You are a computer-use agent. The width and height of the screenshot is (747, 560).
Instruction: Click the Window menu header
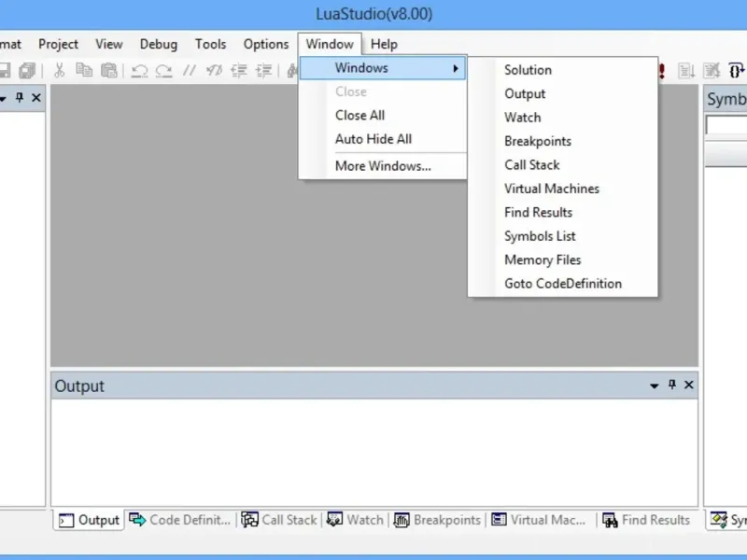tap(330, 44)
